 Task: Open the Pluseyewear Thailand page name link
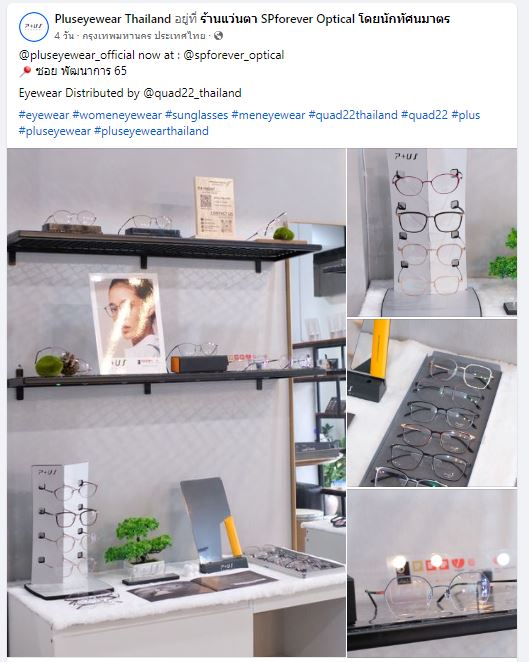tap(113, 19)
